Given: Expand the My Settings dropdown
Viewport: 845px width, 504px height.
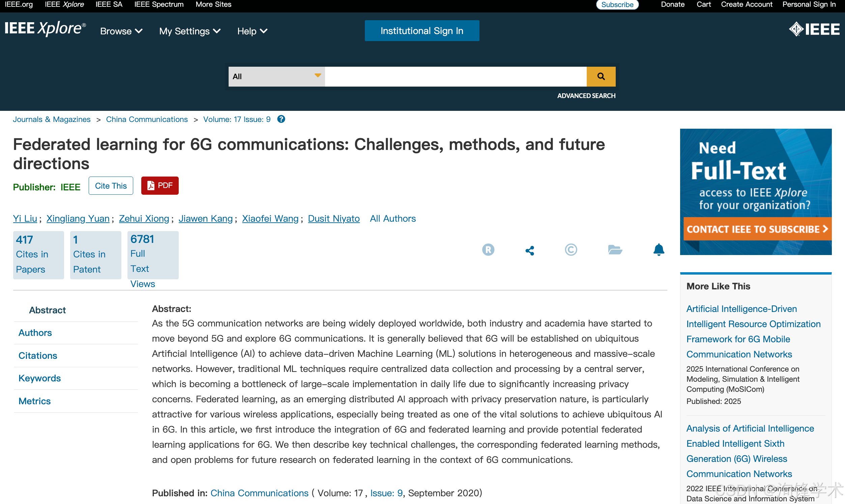Looking at the screenshot, I should pyautogui.click(x=190, y=31).
